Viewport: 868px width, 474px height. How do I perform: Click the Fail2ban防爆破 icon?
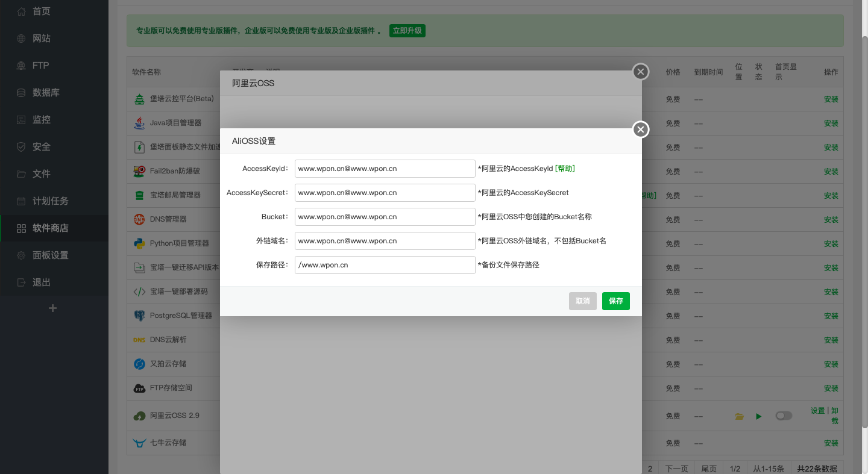[139, 171]
